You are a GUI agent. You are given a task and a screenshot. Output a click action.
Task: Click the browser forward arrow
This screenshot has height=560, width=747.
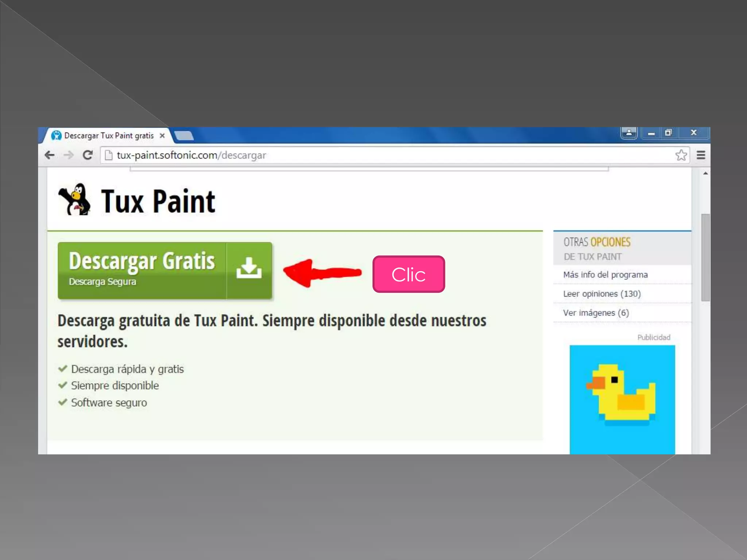pos(68,155)
